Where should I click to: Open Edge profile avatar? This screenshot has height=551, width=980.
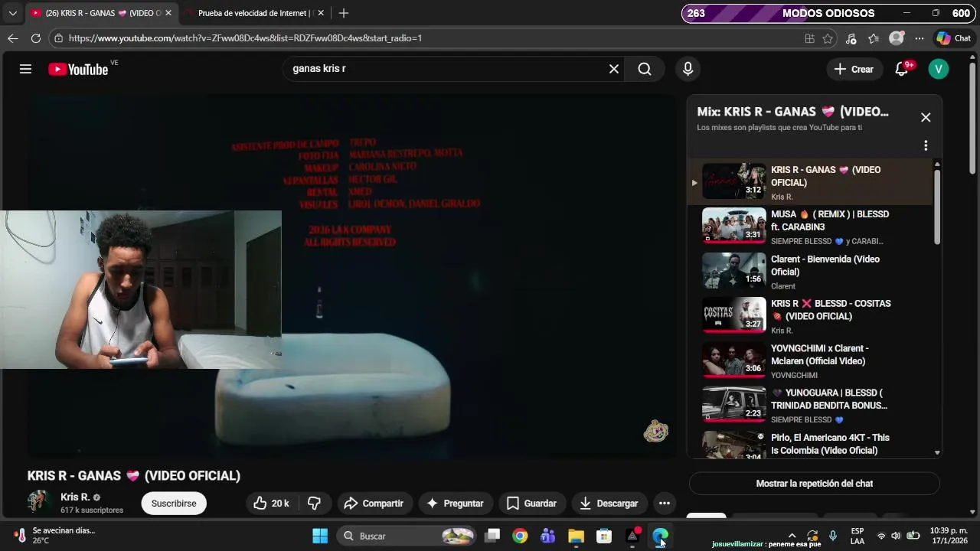tap(897, 38)
